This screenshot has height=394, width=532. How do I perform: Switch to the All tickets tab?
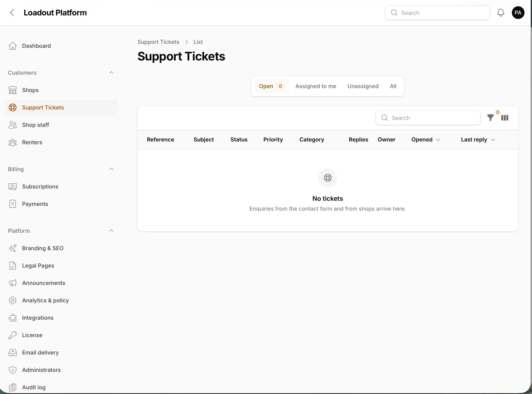pyautogui.click(x=393, y=86)
